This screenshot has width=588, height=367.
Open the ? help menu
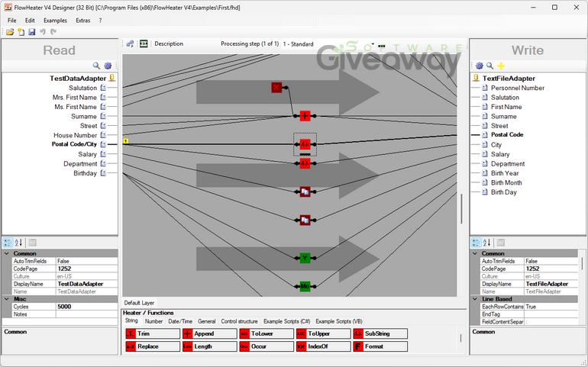(x=100, y=21)
